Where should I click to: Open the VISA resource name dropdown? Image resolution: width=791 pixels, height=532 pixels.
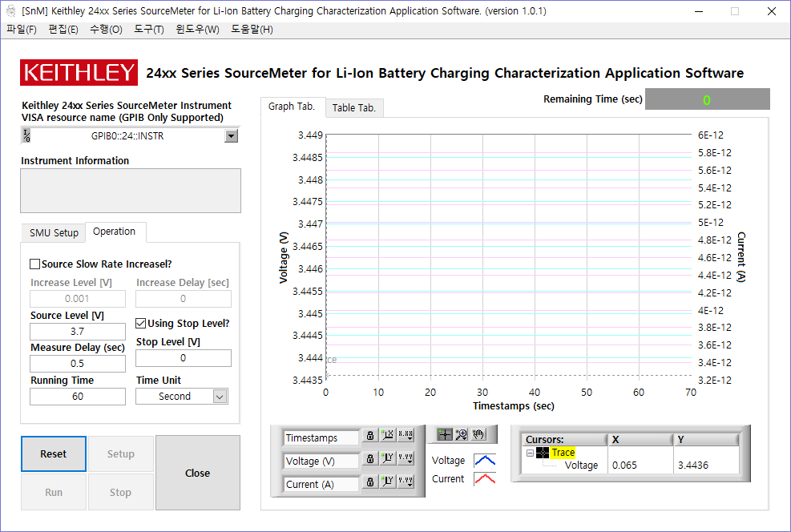[x=231, y=135]
